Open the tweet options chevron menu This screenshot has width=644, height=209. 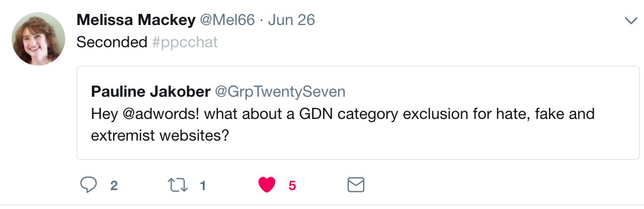(631, 21)
